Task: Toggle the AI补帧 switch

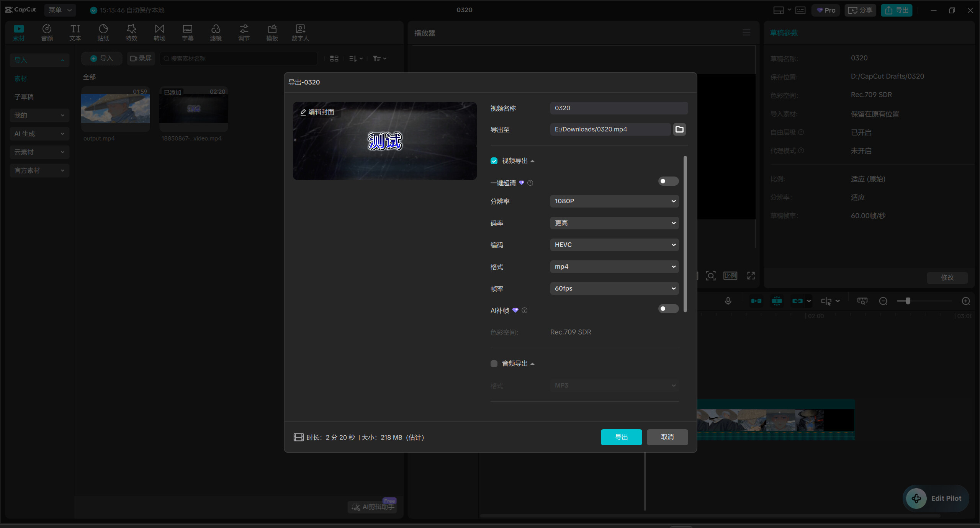Action: (668, 309)
